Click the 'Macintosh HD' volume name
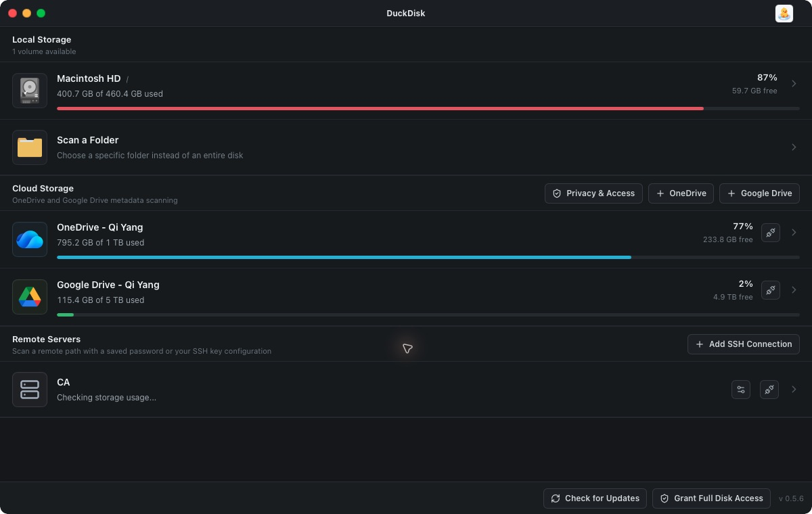The image size is (812, 514). [x=89, y=79]
